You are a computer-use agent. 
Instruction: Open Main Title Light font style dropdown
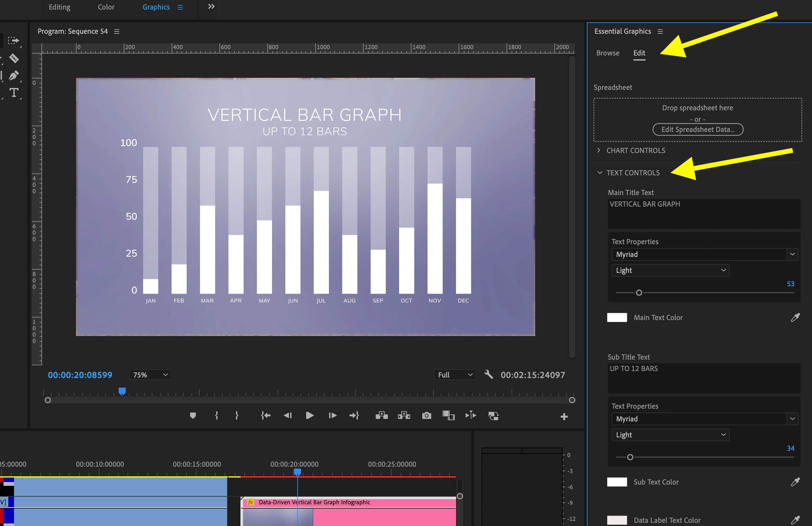click(x=670, y=271)
